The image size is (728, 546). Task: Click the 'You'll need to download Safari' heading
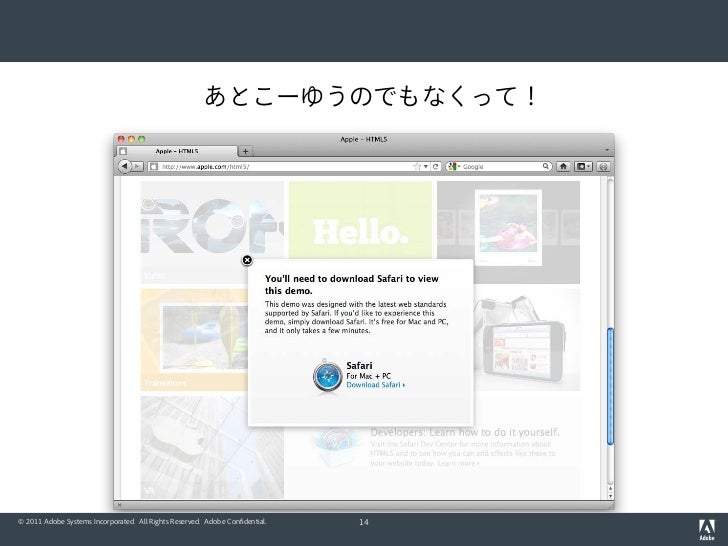coord(351,285)
